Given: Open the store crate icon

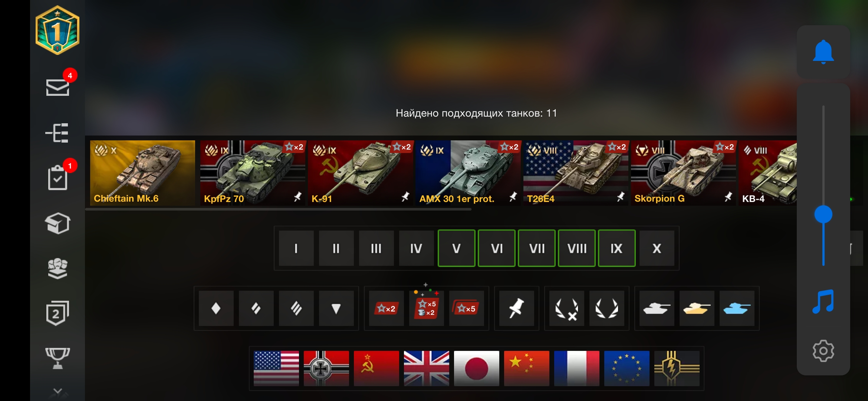Looking at the screenshot, I should pos(57,223).
